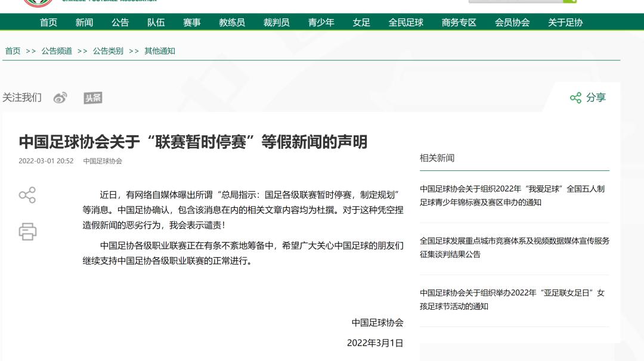This screenshot has width=644, height=361.
Task: Open the 首页 navigation menu item
Action: pos(48,23)
